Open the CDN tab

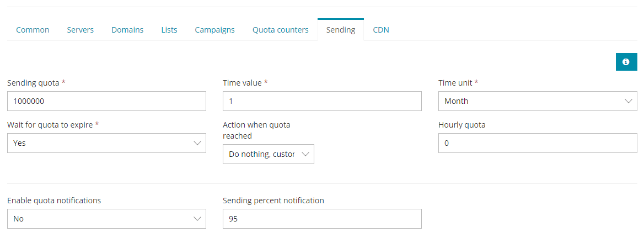coord(381,30)
